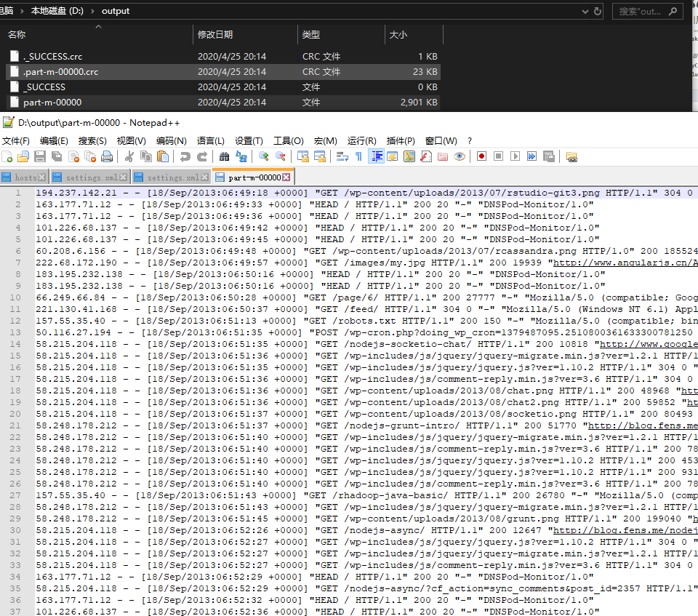The width and height of the screenshot is (698, 616).
Task: Open the 宏(M) menu
Action: (326, 141)
